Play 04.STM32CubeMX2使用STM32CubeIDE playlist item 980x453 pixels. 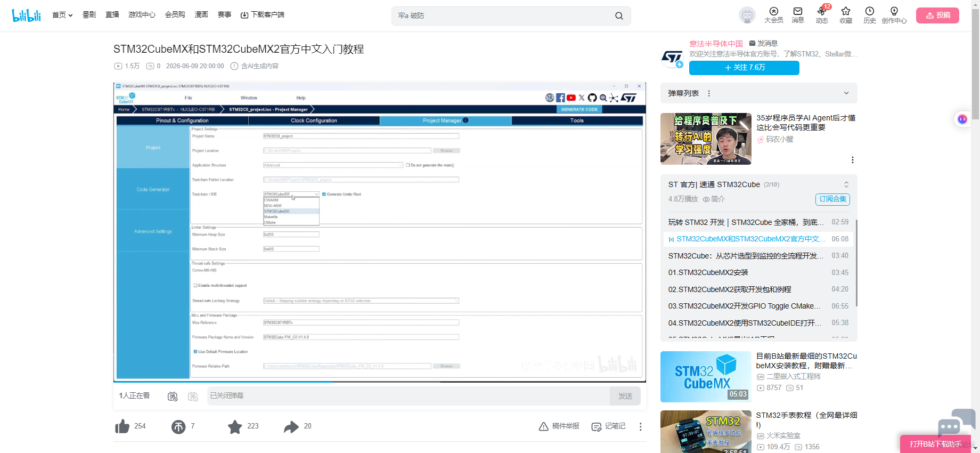[758, 323]
